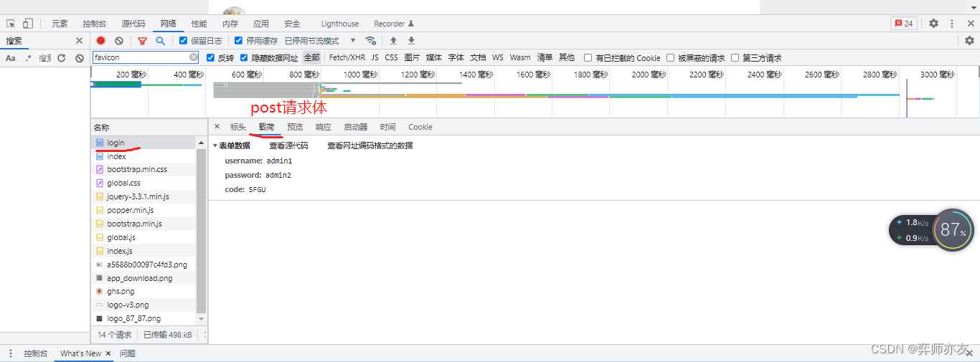
Task: Open the Lighthouse panel tab
Action: pyautogui.click(x=340, y=24)
